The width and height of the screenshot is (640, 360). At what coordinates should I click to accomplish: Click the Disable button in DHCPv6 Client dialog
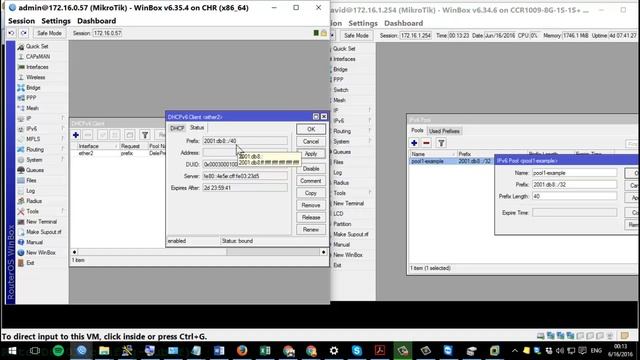coord(311,169)
